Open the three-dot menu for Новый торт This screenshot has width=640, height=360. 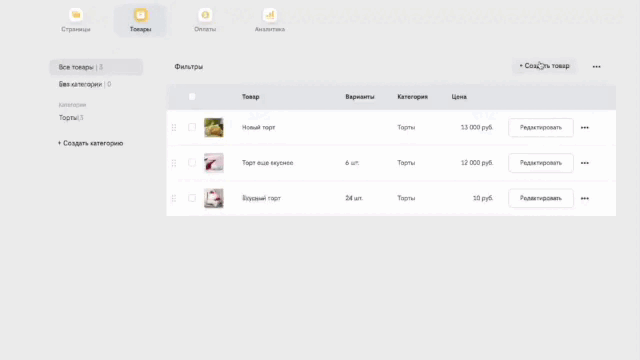584,128
